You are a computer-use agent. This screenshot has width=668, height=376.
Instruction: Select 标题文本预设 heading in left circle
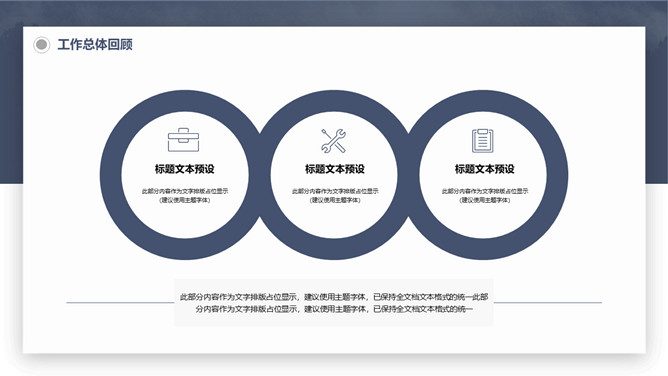tap(184, 169)
